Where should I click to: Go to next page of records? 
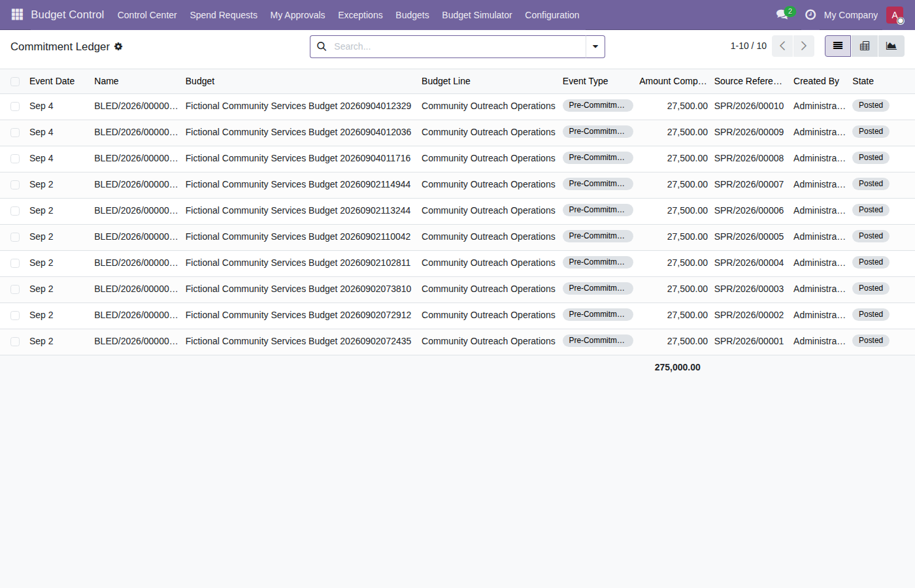click(804, 46)
